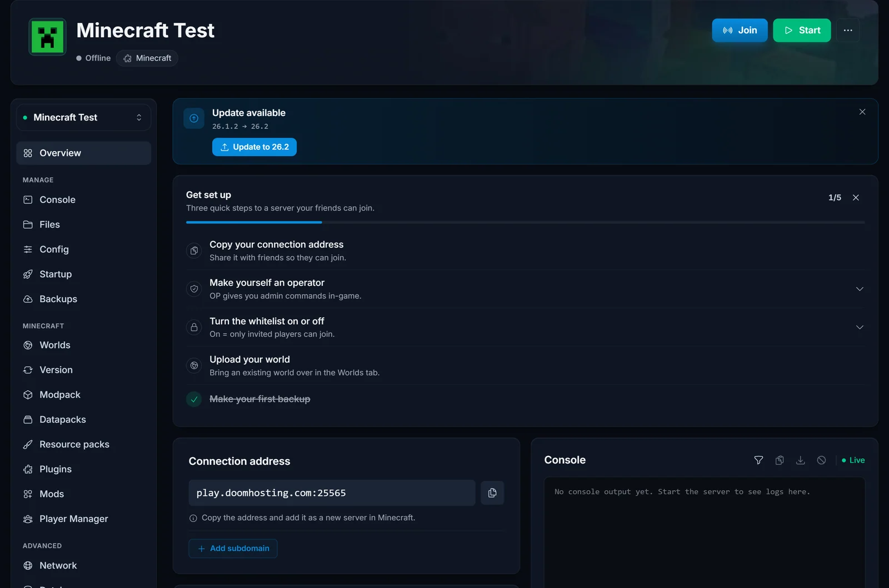Click the completed checkmark for first backup
This screenshot has height=588, width=889.
[x=194, y=399]
